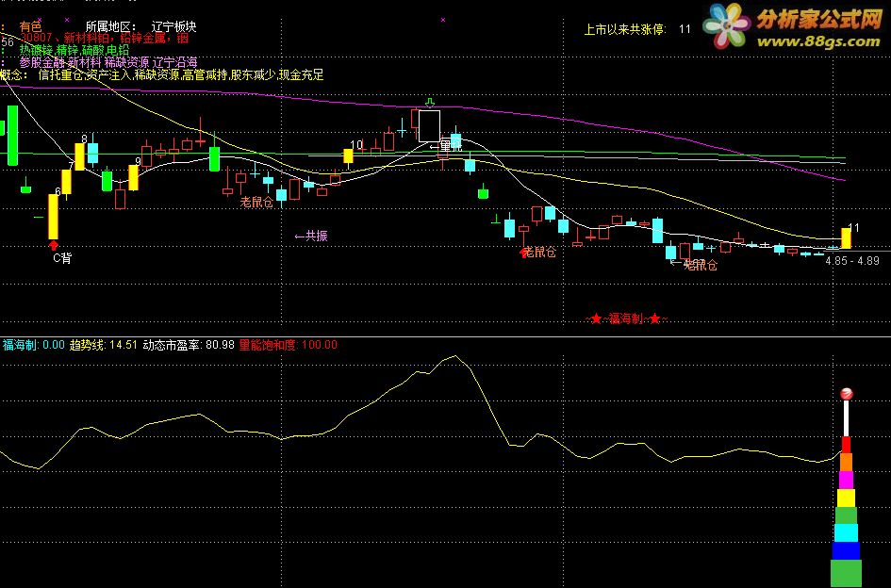Viewport: 891px width, 588px height.
Task: Click the red 新材料铂 铅锌金属 text line
Action: click(104, 38)
